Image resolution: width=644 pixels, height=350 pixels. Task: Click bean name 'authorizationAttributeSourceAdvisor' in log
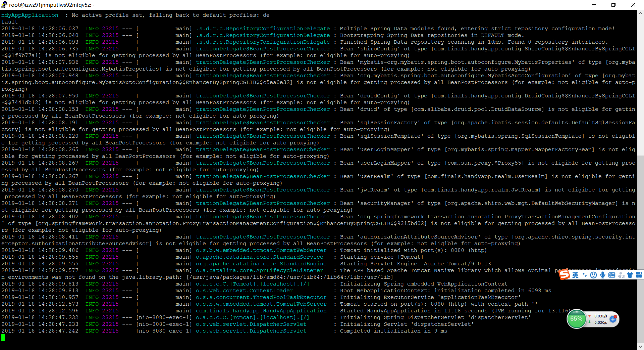tap(419, 237)
